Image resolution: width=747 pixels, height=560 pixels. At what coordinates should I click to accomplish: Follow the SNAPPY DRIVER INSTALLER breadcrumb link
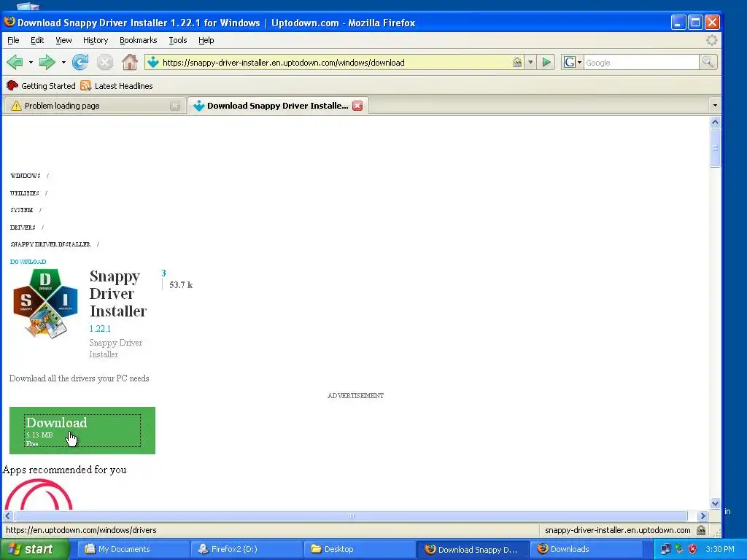tap(50, 244)
